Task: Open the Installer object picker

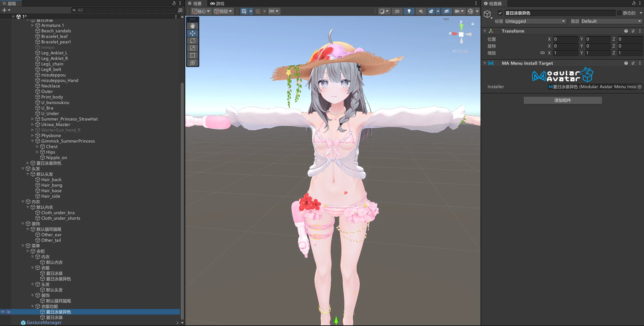Action: pyautogui.click(x=639, y=87)
